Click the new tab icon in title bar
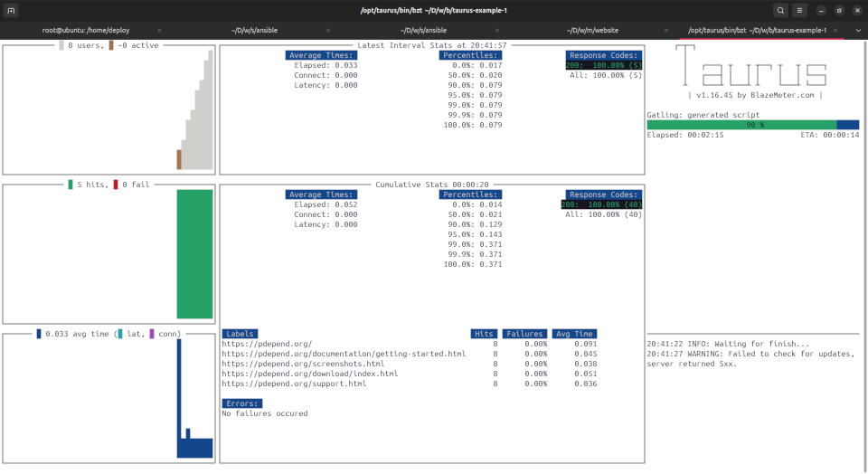 click(11, 10)
